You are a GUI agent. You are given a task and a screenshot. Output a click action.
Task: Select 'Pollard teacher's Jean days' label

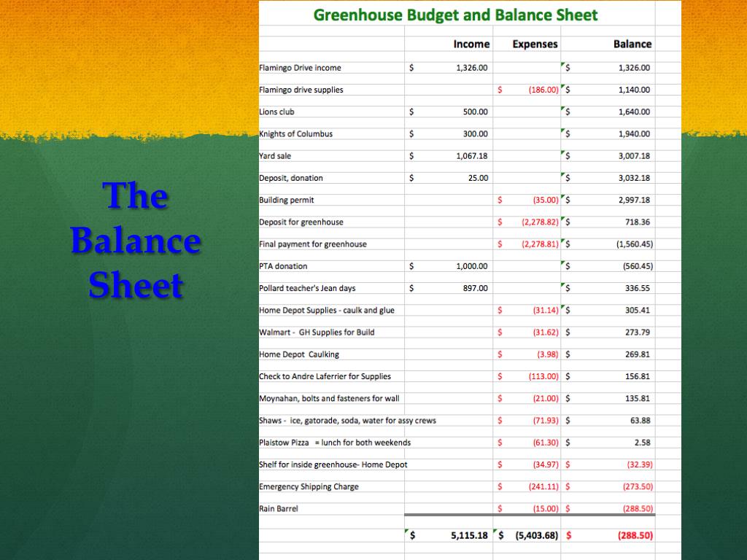pyautogui.click(x=307, y=288)
